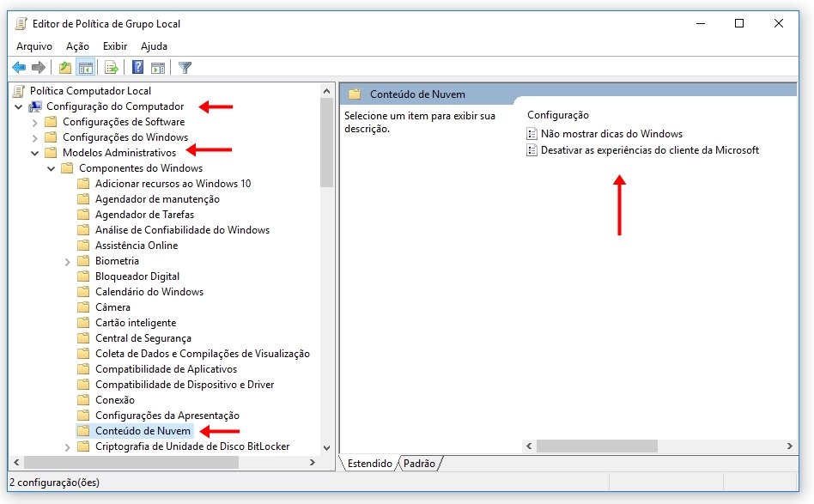
Task: Toggle the Show/Hide action pane icon
Action: click(x=158, y=68)
